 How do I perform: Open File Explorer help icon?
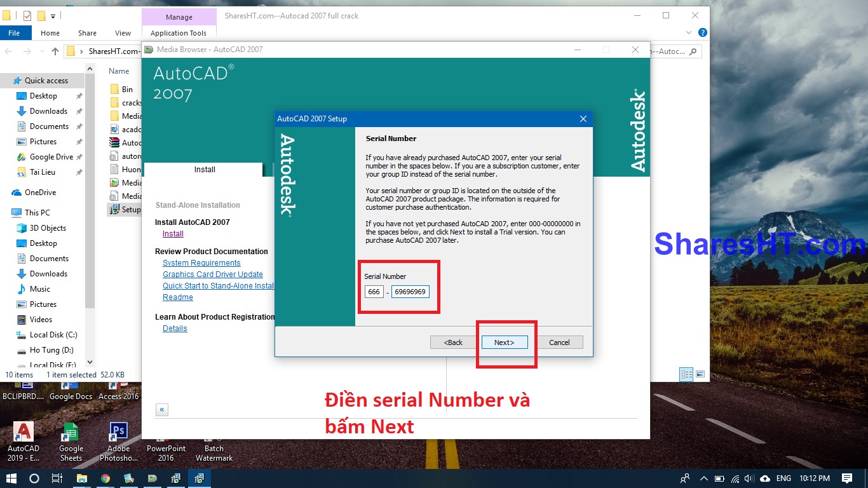pos(703,32)
